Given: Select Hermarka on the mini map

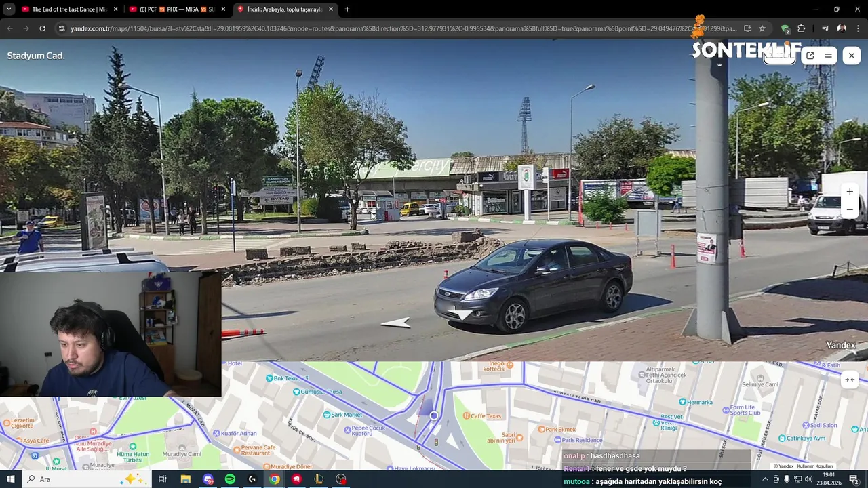Looking at the screenshot, I should (x=696, y=402).
